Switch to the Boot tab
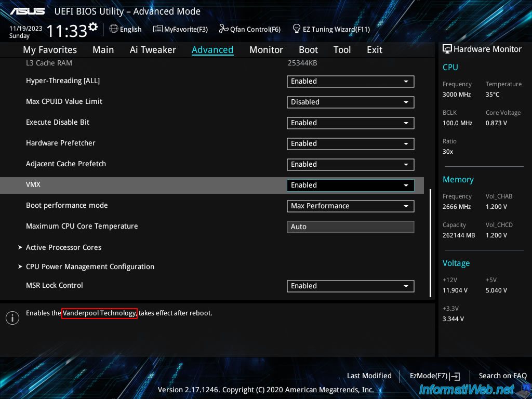532x399 pixels. (x=308, y=50)
